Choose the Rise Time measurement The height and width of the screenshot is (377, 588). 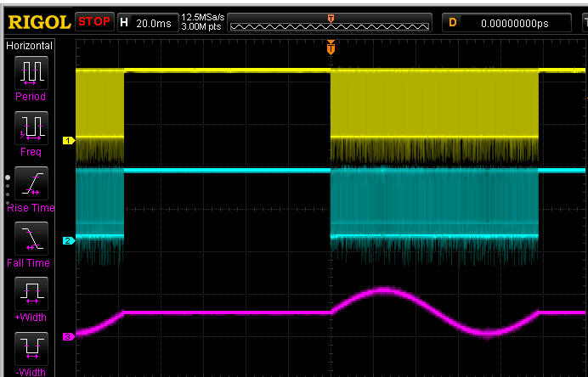[x=31, y=183]
